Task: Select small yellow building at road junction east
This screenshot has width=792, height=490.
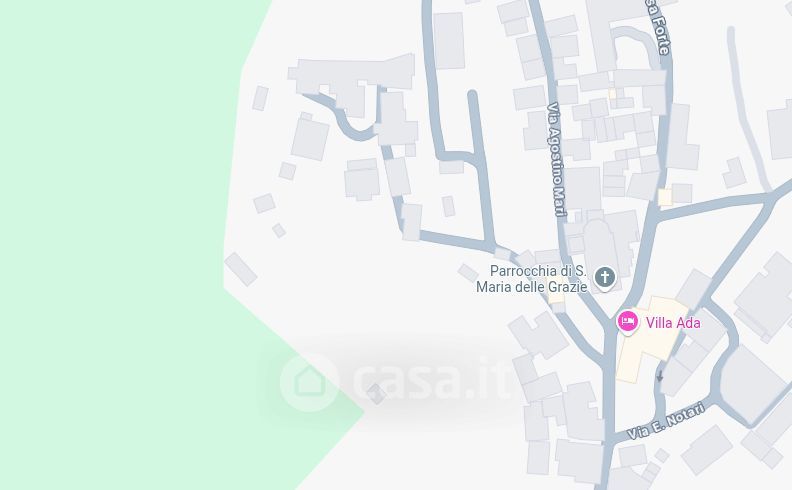Action: pyautogui.click(x=665, y=197)
